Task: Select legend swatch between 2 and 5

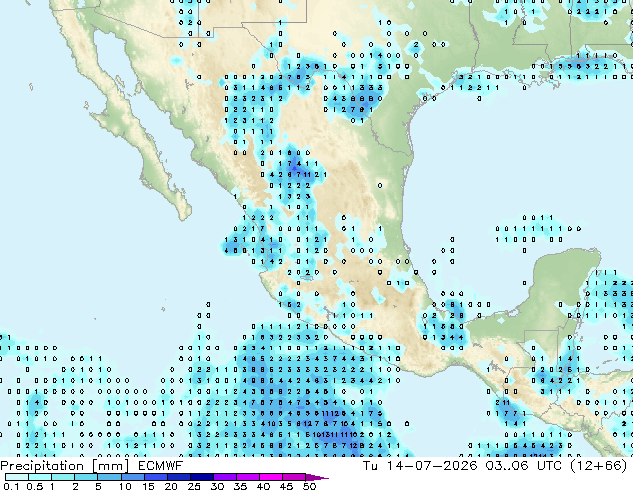Action: tap(86, 477)
